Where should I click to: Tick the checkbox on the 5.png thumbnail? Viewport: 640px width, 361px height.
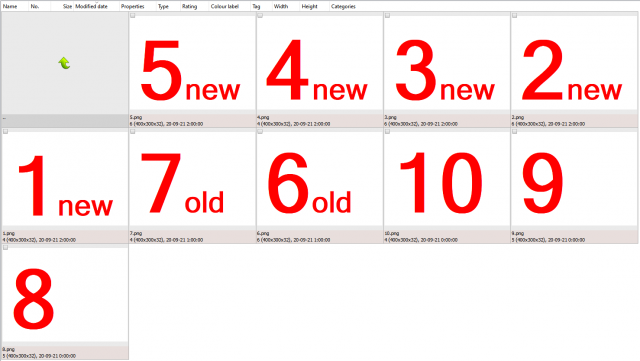(133, 16)
